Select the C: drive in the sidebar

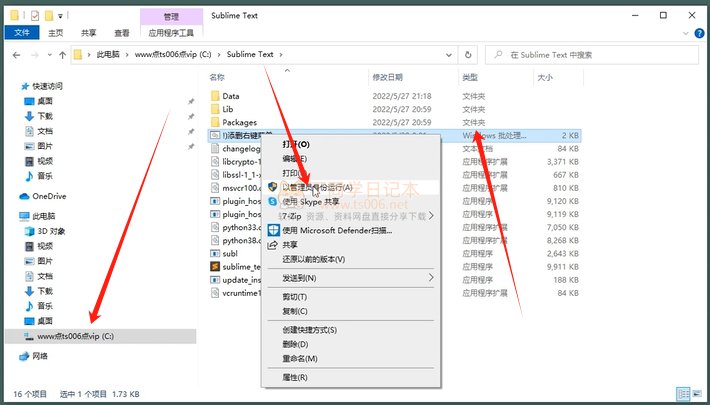(101, 336)
